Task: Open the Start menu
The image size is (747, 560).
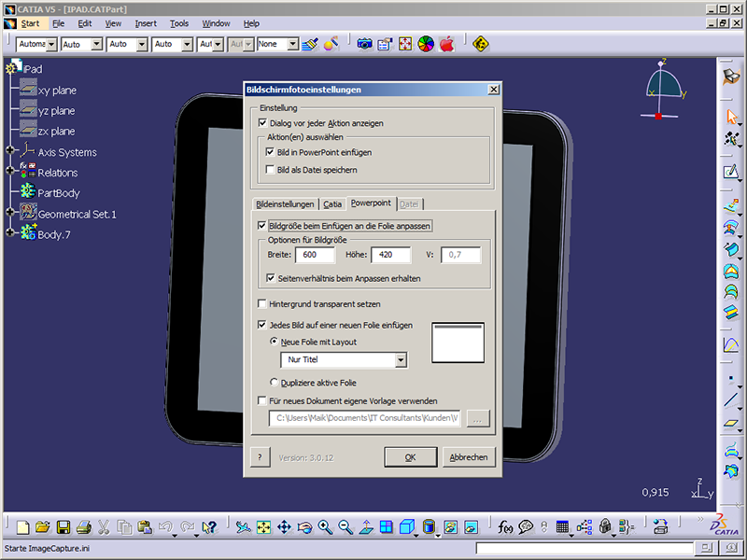Action: click(x=30, y=23)
